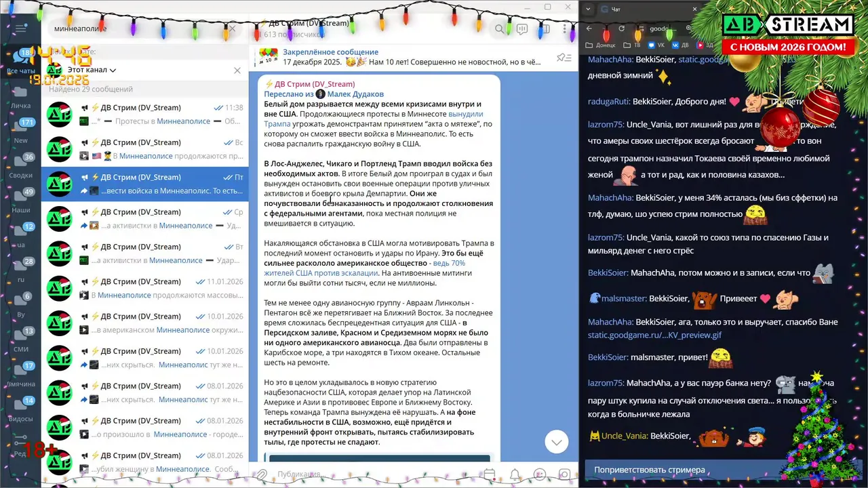Expand the 'Этот канал' search scope dropdown
Viewport: 868px width, 488px height.
(92, 70)
